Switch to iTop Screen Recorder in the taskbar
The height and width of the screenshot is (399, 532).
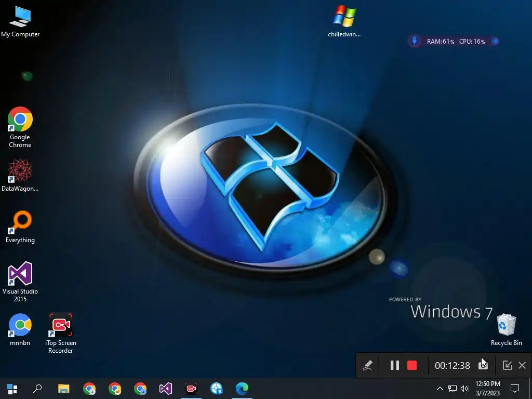coord(191,389)
